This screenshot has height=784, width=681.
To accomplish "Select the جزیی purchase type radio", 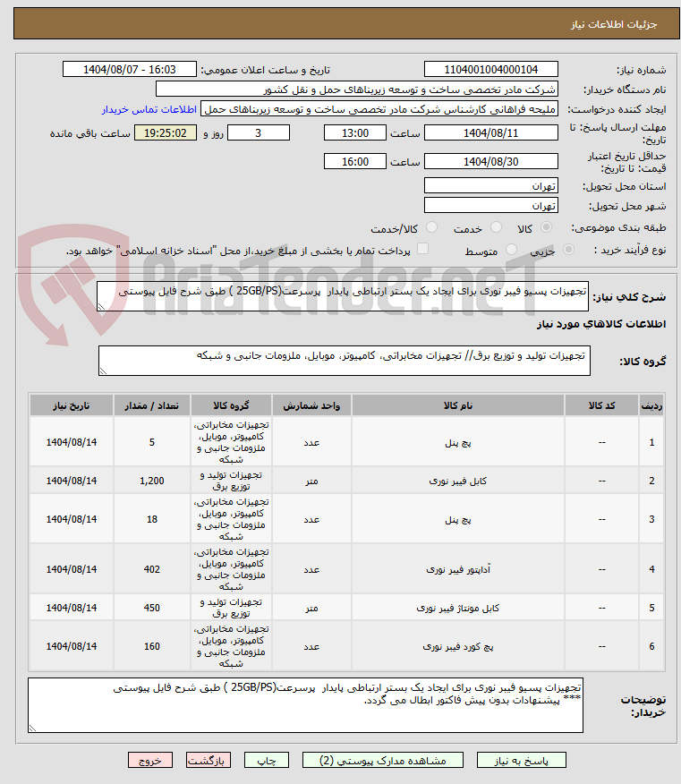I will click(568, 250).
